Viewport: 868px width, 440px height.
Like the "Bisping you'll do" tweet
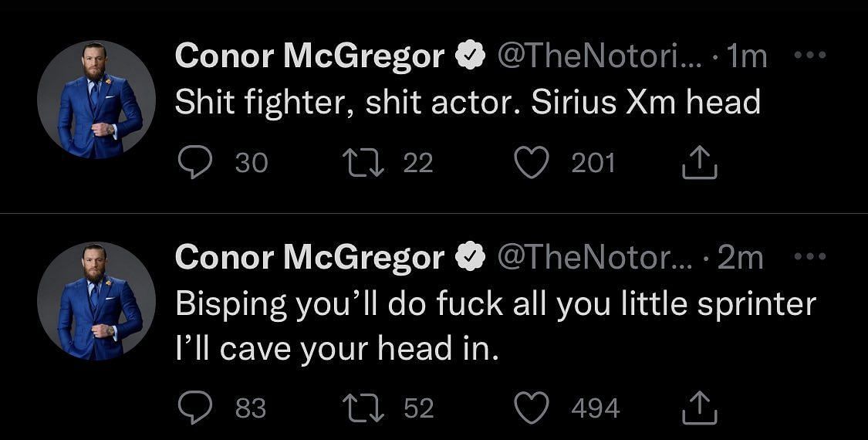(x=532, y=408)
